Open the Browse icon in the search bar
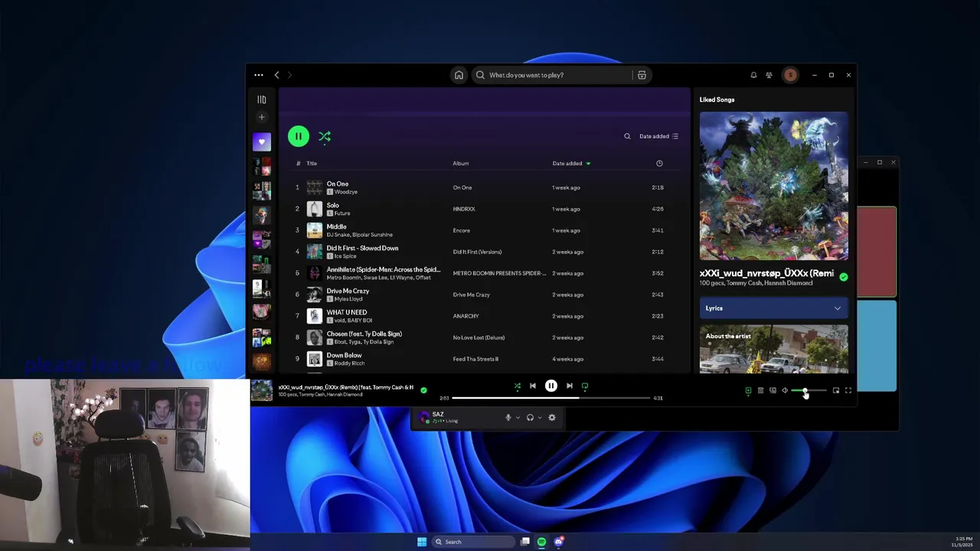The height and width of the screenshot is (551, 980). click(642, 75)
